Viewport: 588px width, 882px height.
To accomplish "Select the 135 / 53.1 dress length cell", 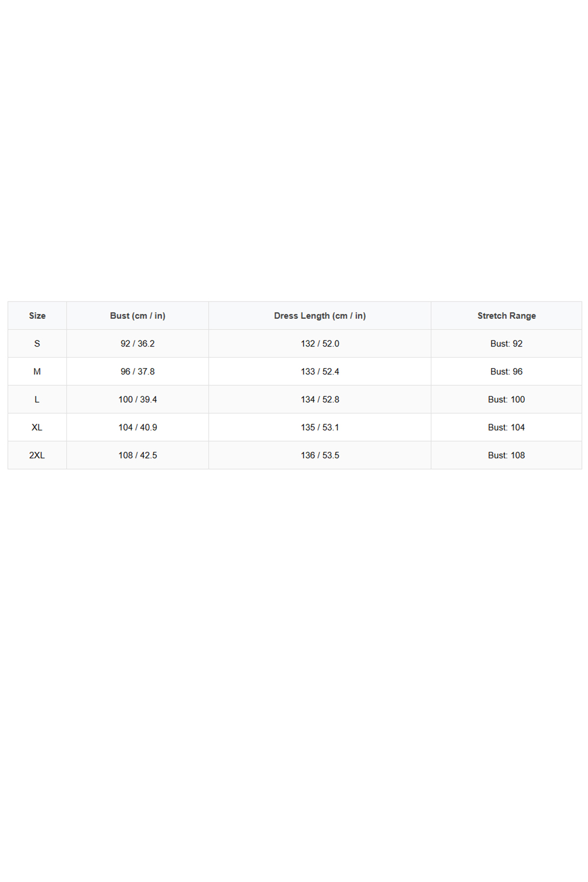I will (319, 427).
